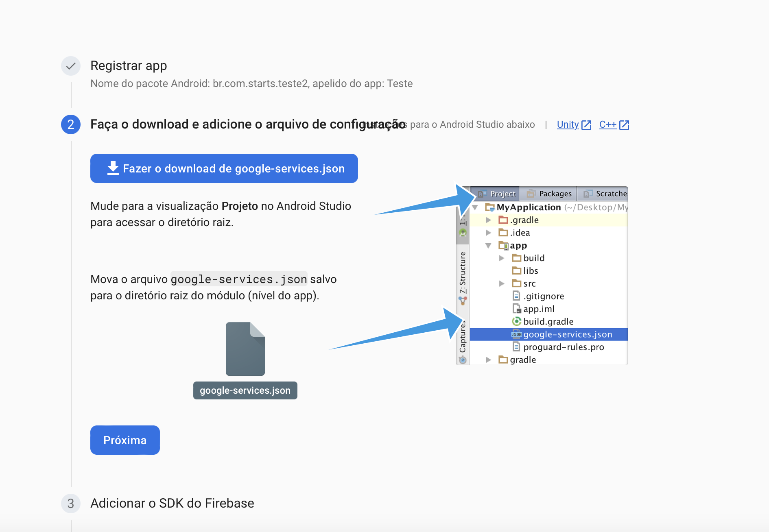Click the green build.gradle file icon
This screenshot has height=532, width=769.
pos(517,321)
